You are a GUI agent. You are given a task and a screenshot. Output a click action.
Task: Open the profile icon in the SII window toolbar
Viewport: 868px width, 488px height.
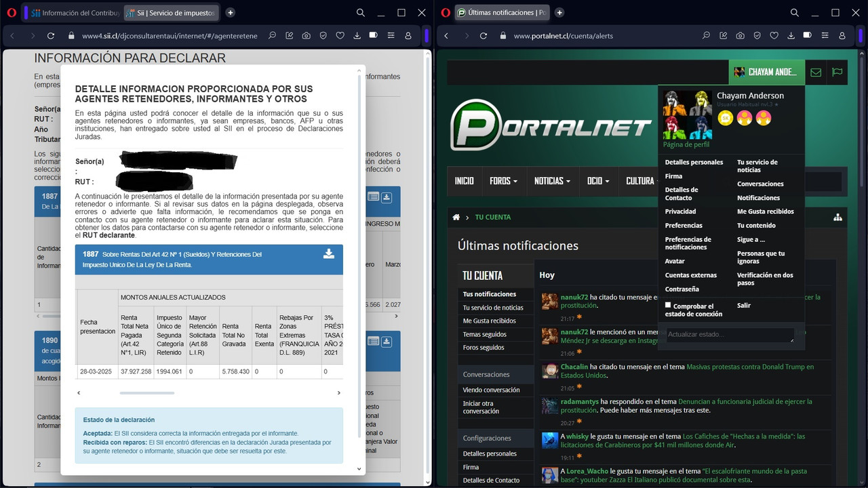tap(408, 36)
